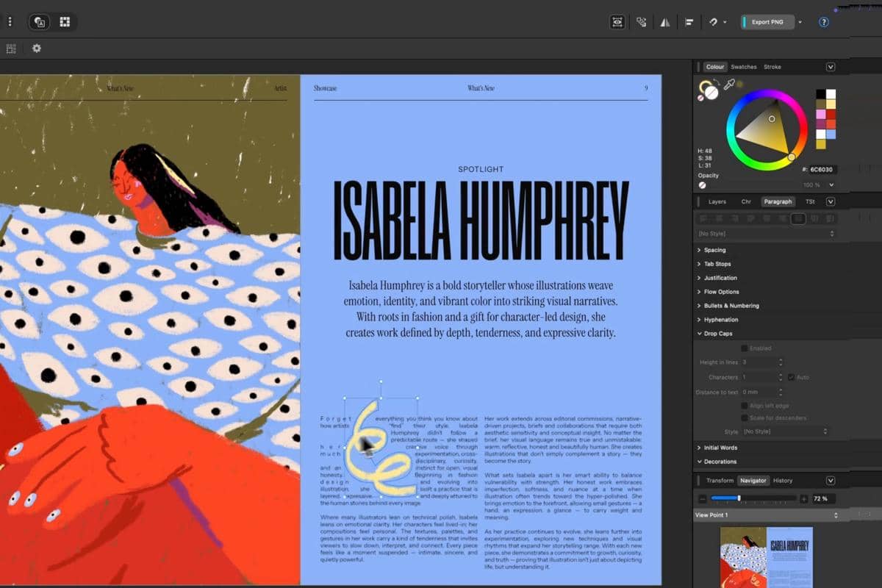This screenshot has height=588, width=882.
Task: Switch to the TSt text styles tab
Action: tap(810, 201)
